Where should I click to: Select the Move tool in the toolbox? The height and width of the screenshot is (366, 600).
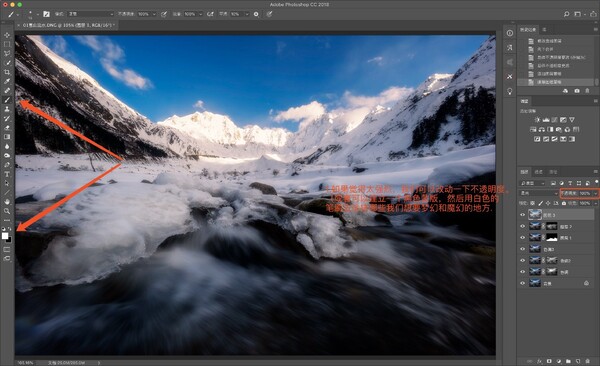point(7,35)
